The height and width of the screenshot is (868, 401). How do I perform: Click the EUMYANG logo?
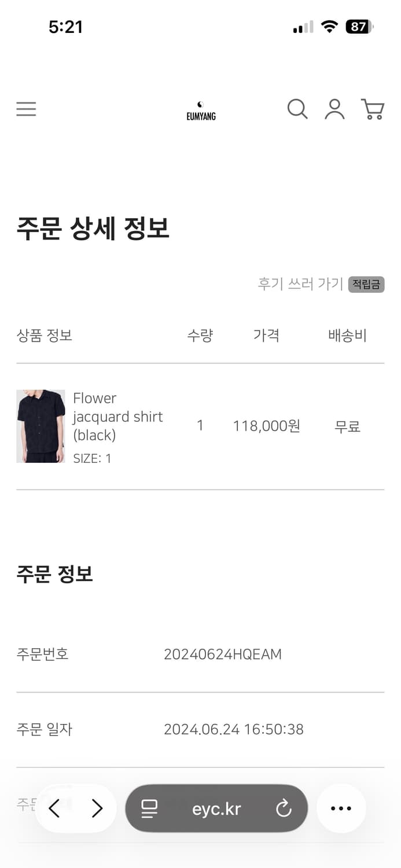pos(200,110)
